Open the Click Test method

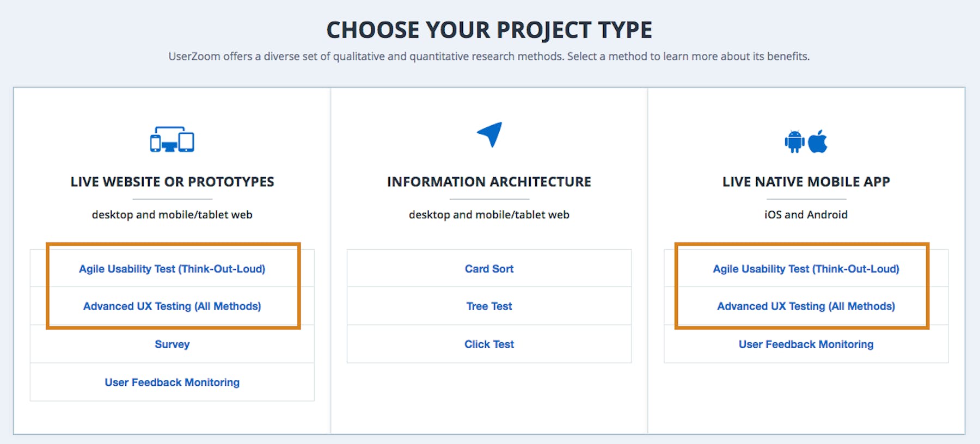[x=489, y=344]
